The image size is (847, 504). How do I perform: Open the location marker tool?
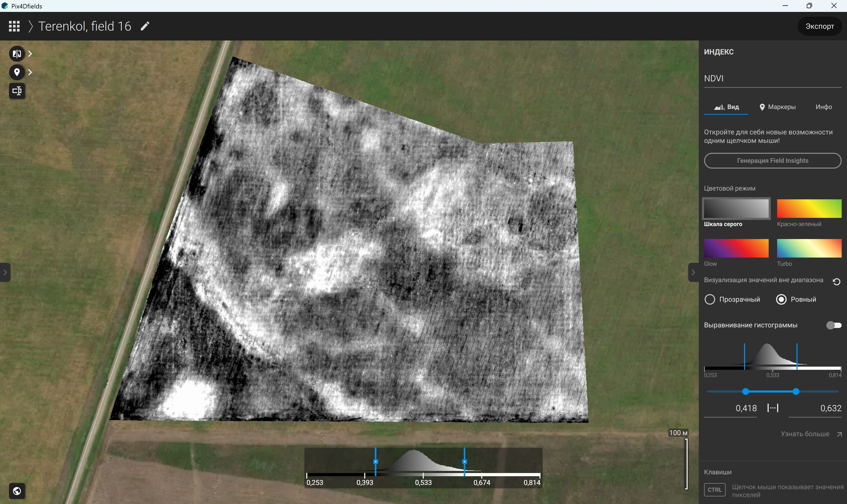click(17, 72)
